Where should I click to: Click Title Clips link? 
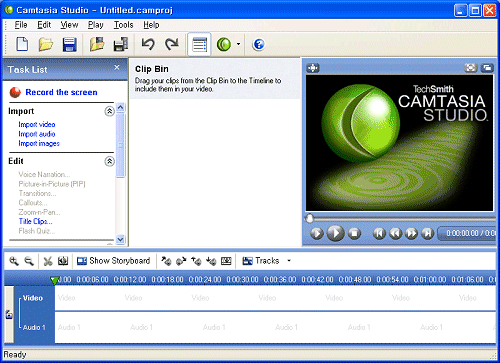[x=35, y=221]
